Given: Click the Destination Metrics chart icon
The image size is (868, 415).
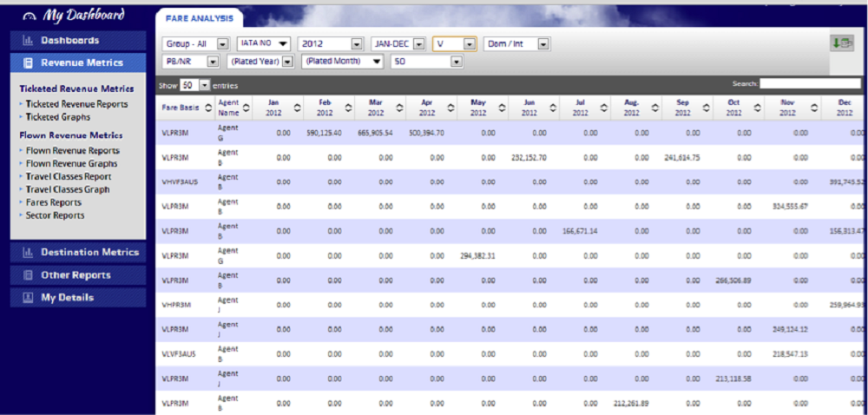Looking at the screenshot, I should coord(28,253).
